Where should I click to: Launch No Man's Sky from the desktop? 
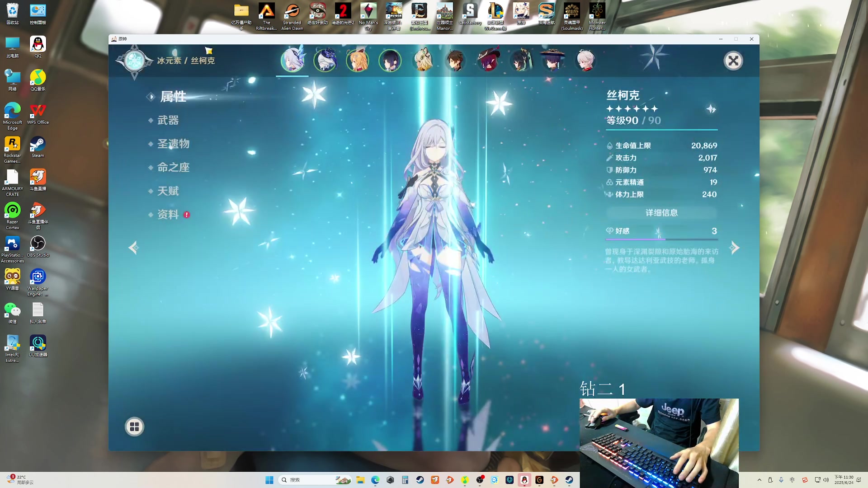coord(368,17)
